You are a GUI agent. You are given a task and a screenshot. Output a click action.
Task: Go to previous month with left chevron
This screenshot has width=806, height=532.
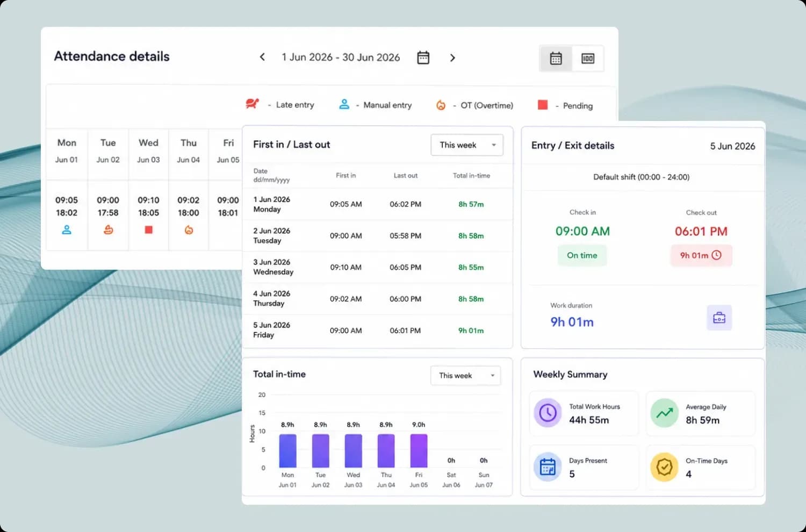262,57
